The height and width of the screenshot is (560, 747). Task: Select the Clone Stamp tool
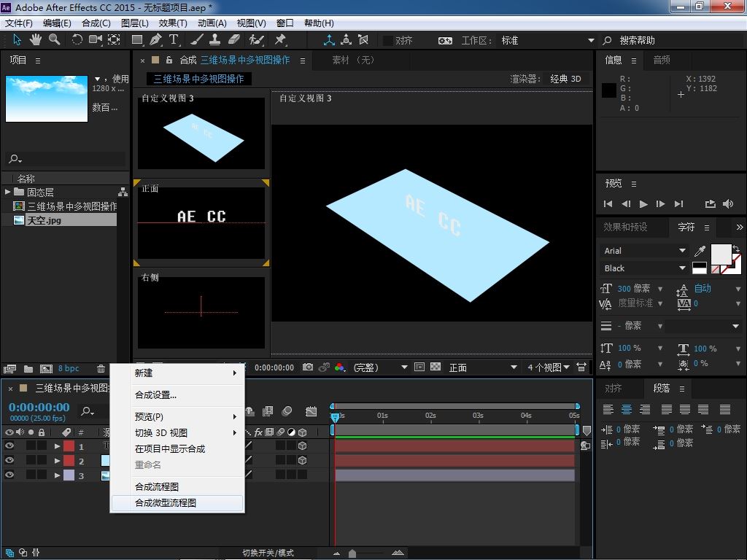(215, 40)
